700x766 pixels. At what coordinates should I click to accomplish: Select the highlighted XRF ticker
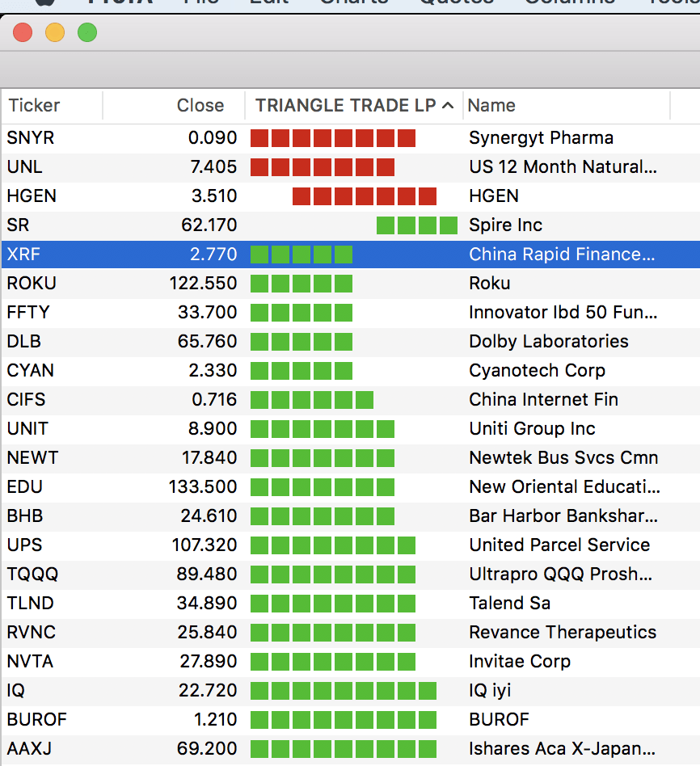pos(23,254)
